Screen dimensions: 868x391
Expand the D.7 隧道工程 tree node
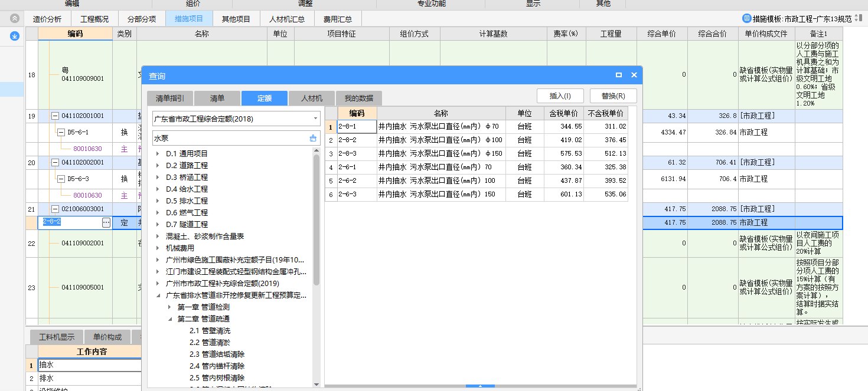tap(158, 224)
